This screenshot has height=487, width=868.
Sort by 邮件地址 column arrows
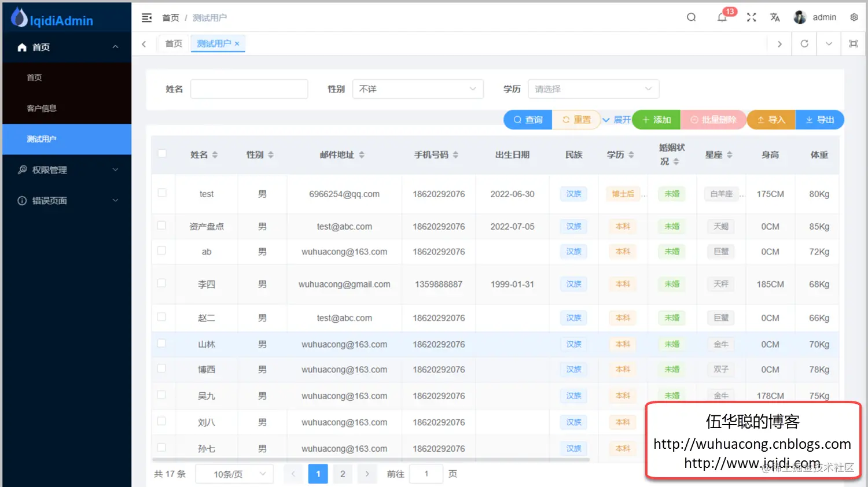point(362,154)
